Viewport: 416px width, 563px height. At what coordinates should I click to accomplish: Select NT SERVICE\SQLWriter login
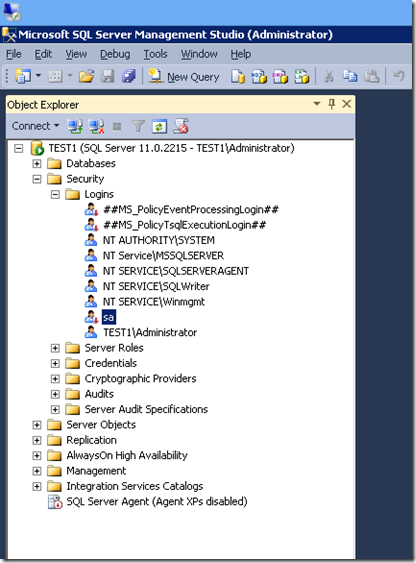point(156,287)
